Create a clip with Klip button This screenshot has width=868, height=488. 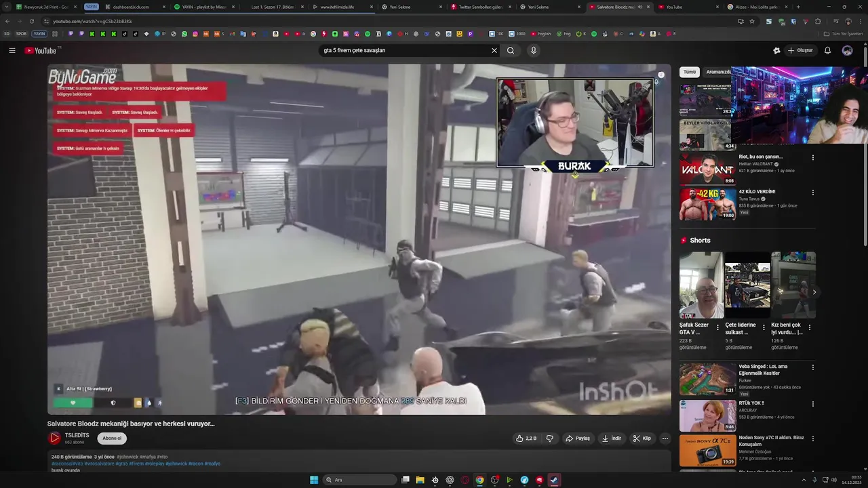pos(642,439)
